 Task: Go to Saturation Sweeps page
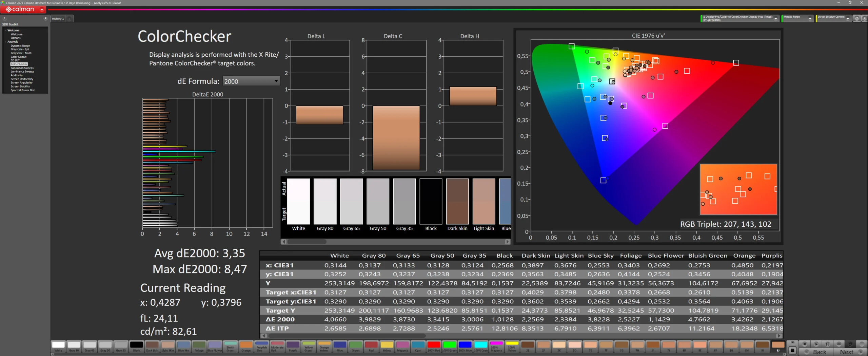[22, 68]
